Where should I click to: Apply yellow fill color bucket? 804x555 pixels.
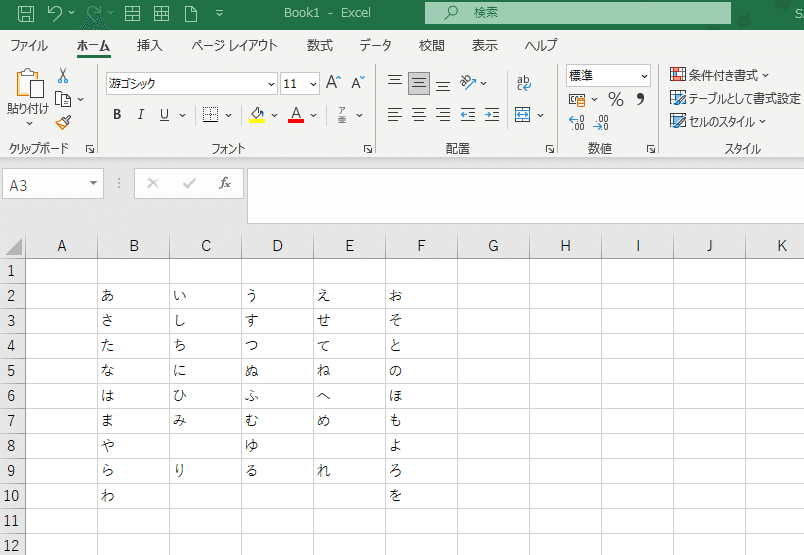(x=257, y=114)
